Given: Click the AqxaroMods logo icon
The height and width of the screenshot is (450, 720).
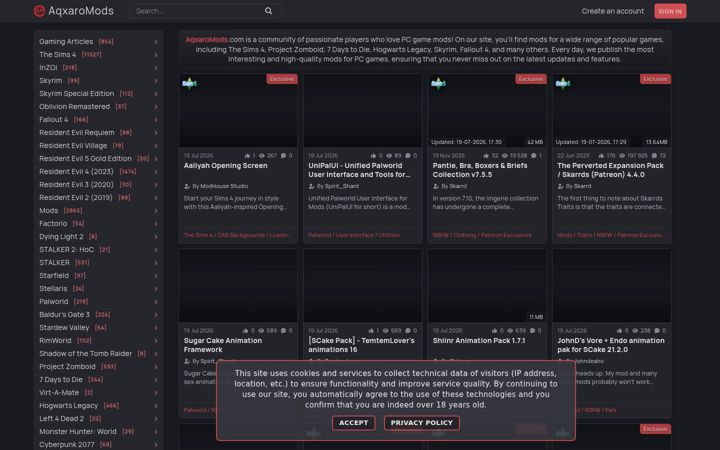Looking at the screenshot, I should [39, 11].
